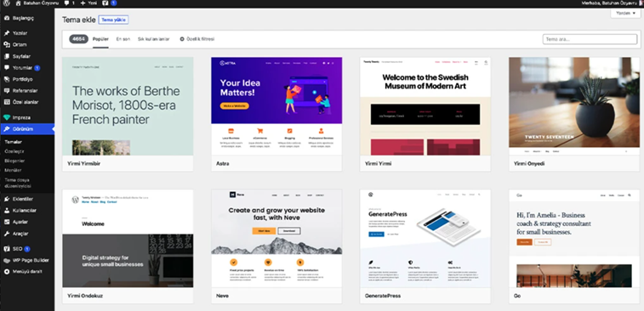Screen dimensions: 644x311
Task: Open Tema dosya düzenleyicisi submenu link
Action: [19, 183]
